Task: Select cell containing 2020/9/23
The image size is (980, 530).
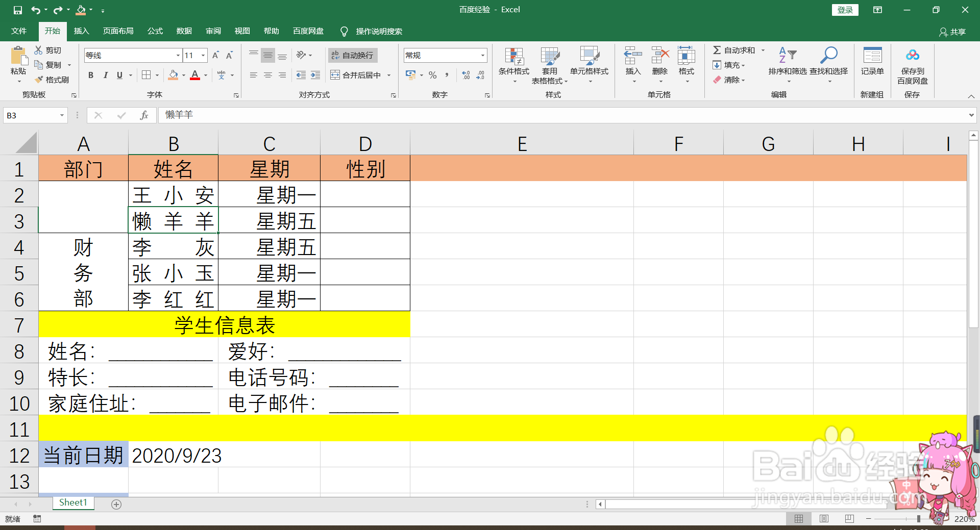Action: click(173, 456)
